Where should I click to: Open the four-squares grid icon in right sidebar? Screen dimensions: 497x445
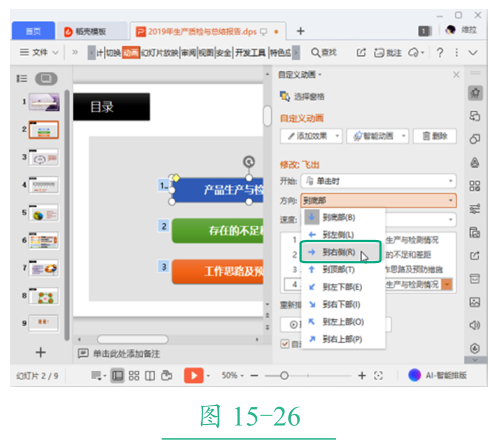pyautogui.click(x=475, y=186)
